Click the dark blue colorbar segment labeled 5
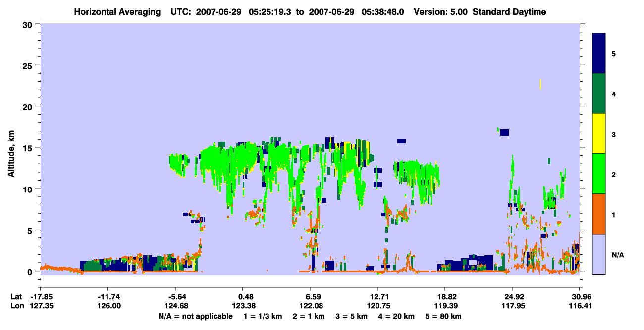 [599, 53]
